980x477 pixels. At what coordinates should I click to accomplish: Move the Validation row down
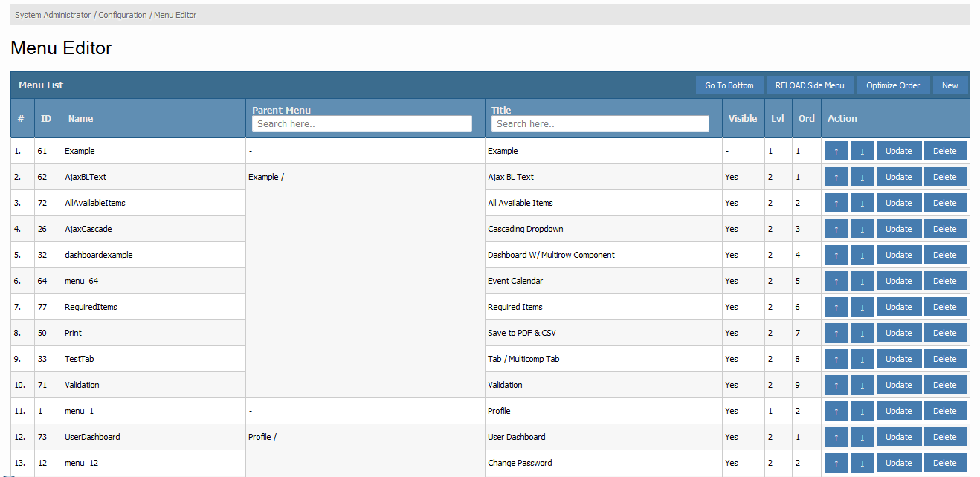tap(862, 385)
